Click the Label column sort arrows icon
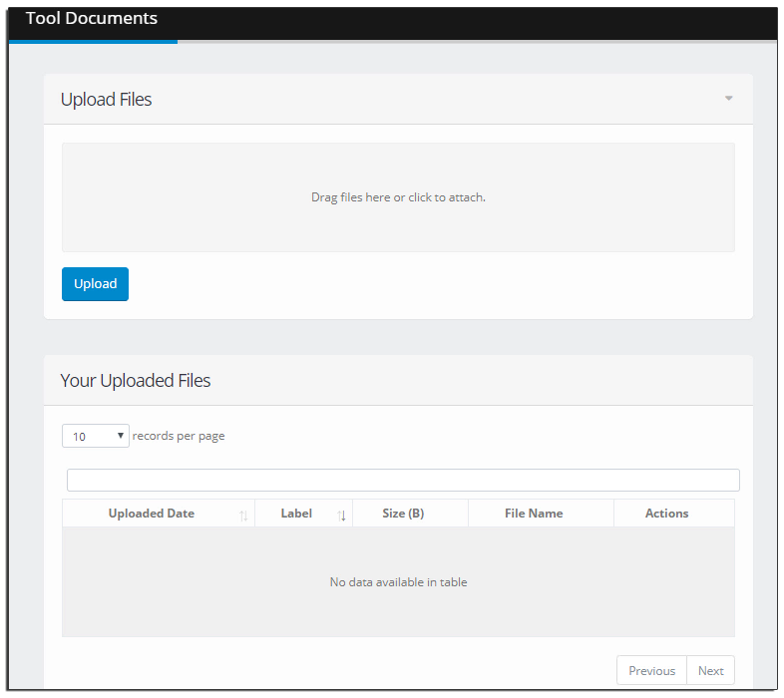 342,515
